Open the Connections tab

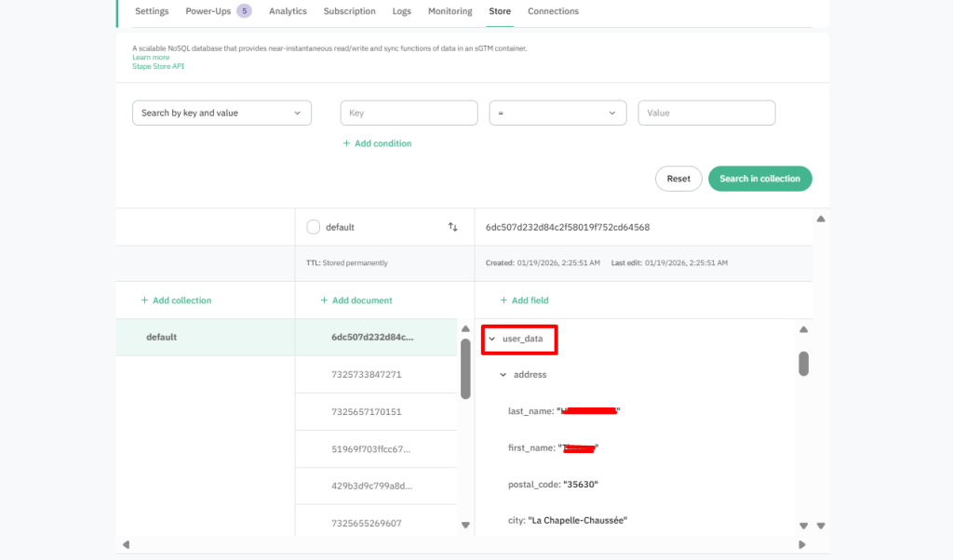[x=553, y=11]
